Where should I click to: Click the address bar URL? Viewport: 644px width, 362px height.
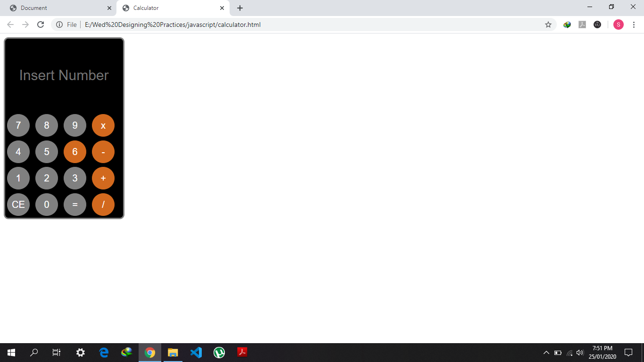[x=173, y=25]
